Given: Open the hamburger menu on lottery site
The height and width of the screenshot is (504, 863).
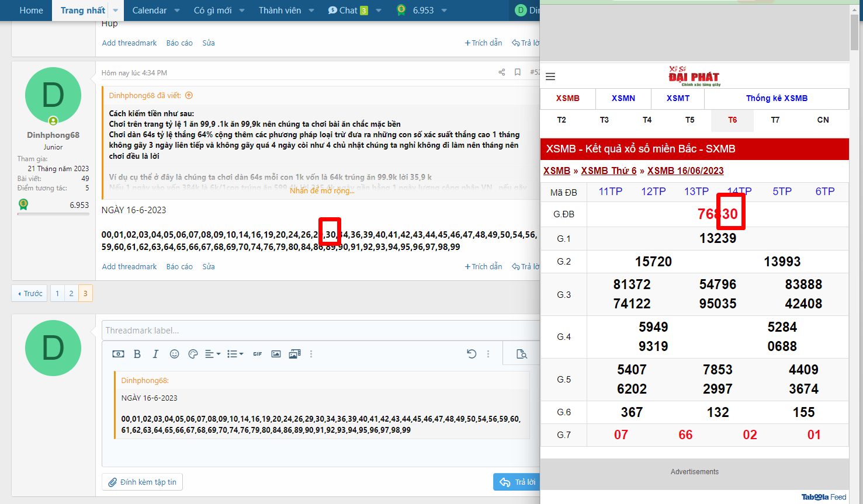Looking at the screenshot, I should pyautogui.click(x=550, y=77).
